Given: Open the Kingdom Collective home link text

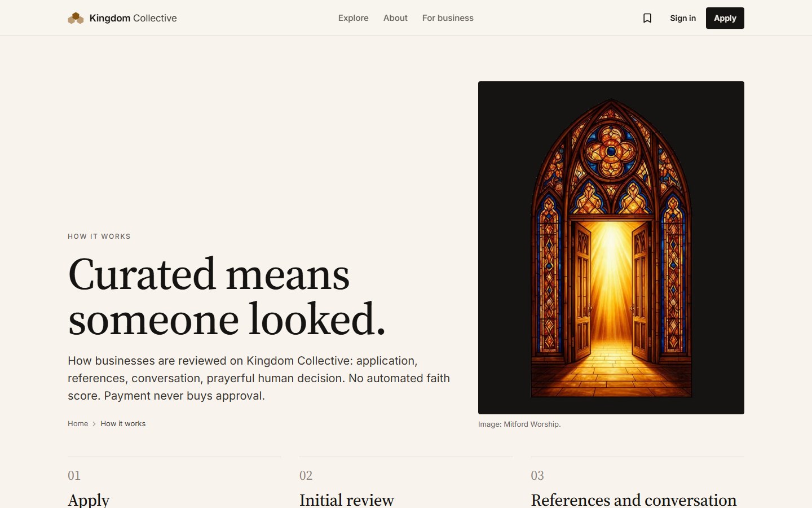Looking at the screenshot, I should (133, 18).
